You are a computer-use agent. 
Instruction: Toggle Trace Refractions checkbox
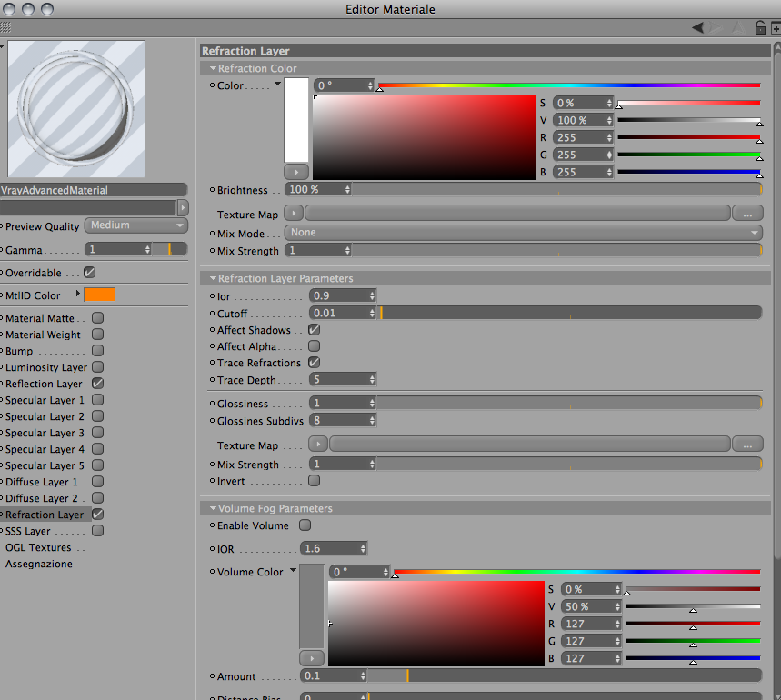click(x=315, y=363)
